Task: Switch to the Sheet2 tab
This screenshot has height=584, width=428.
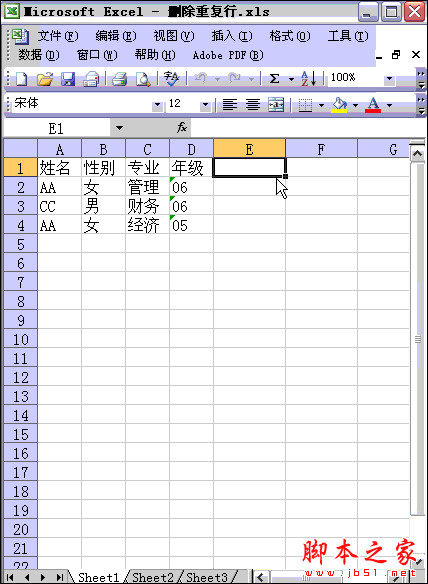Action: pos(153,577)
